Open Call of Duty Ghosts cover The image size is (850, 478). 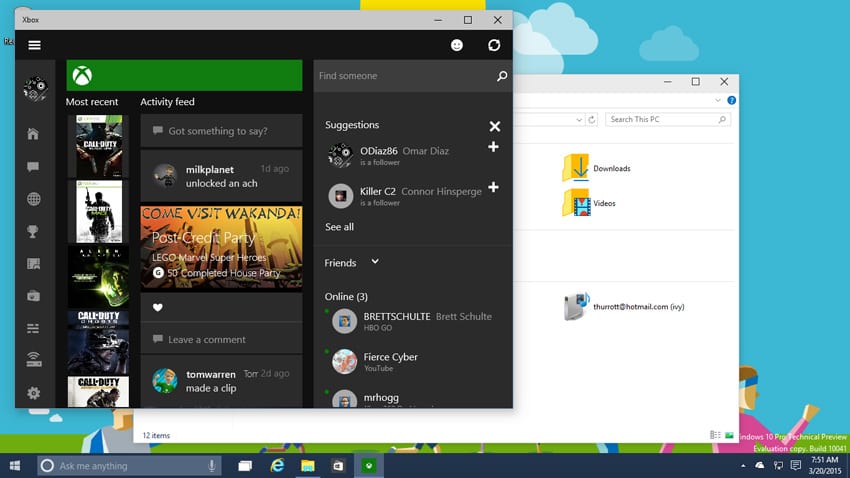pyautogui.click(x=98, y=343)
